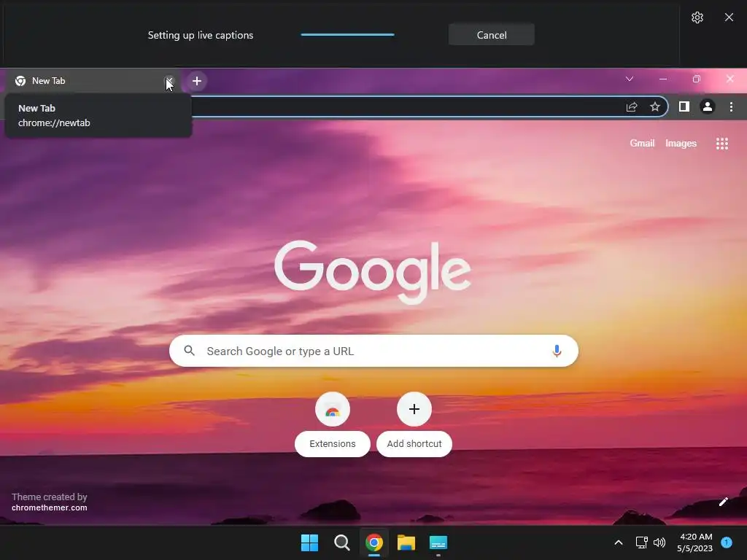Show hidden system tray icons
Image resolution: width=747 pixels, height=560 pixels.
tap(619, 542)
